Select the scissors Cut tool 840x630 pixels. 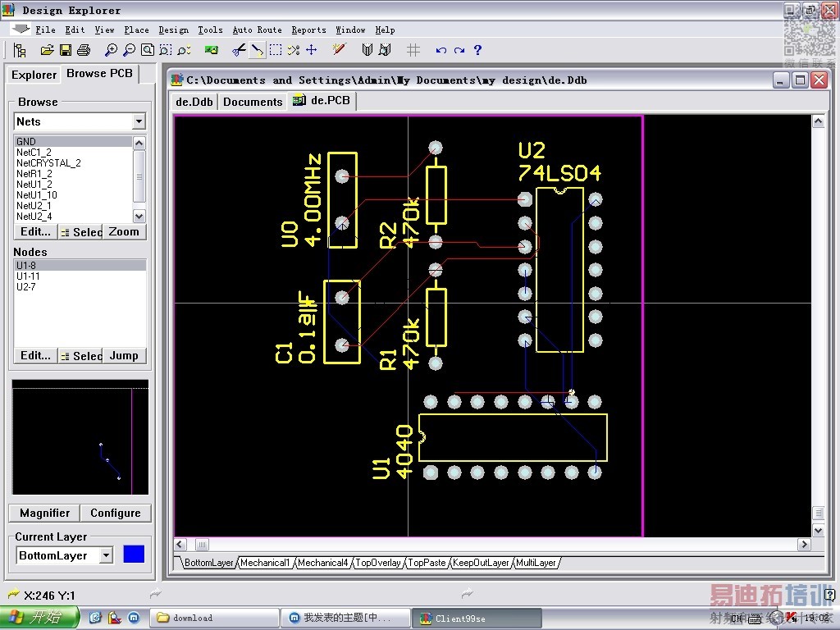pos(239,50)
